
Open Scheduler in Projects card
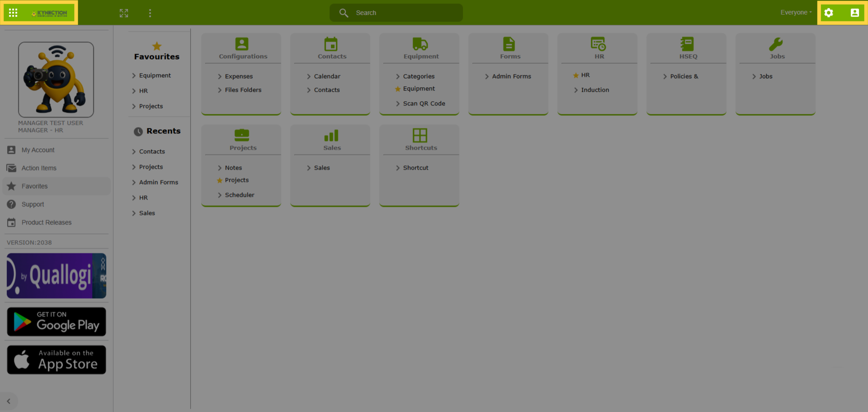point(239,195)
